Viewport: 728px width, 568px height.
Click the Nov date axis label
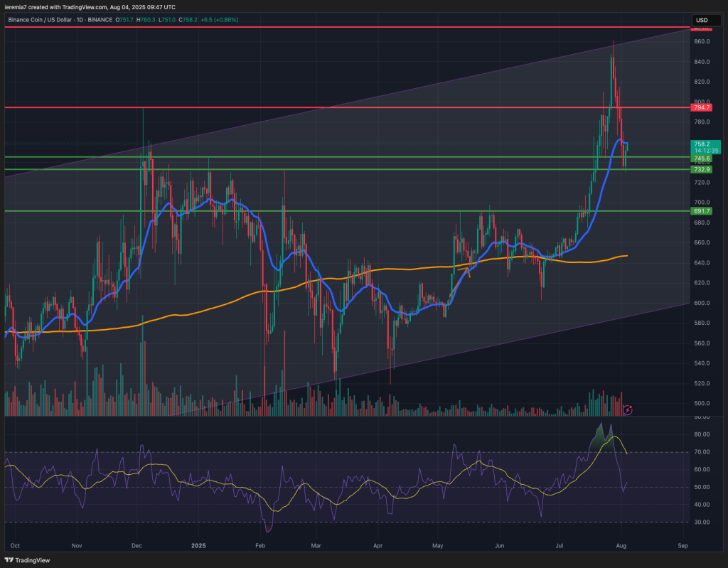pyautogui.click(x=77, y=546)
